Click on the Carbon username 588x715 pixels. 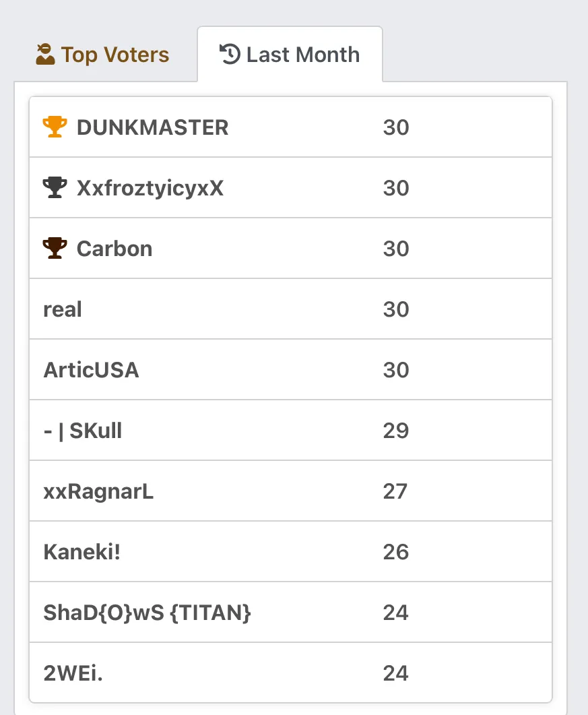pos(115,249)
